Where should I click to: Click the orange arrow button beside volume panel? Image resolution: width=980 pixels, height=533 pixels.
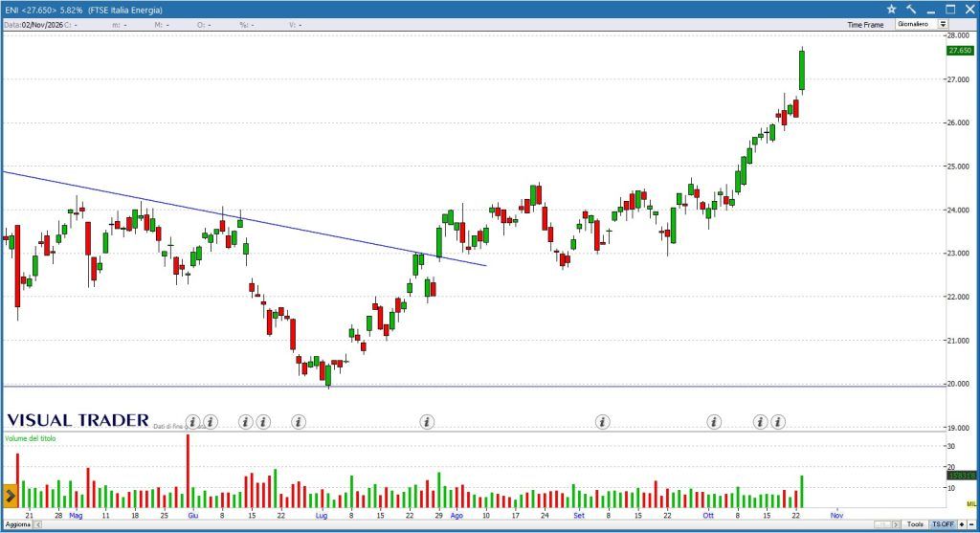pyautogui.click(x=10, y=496)
